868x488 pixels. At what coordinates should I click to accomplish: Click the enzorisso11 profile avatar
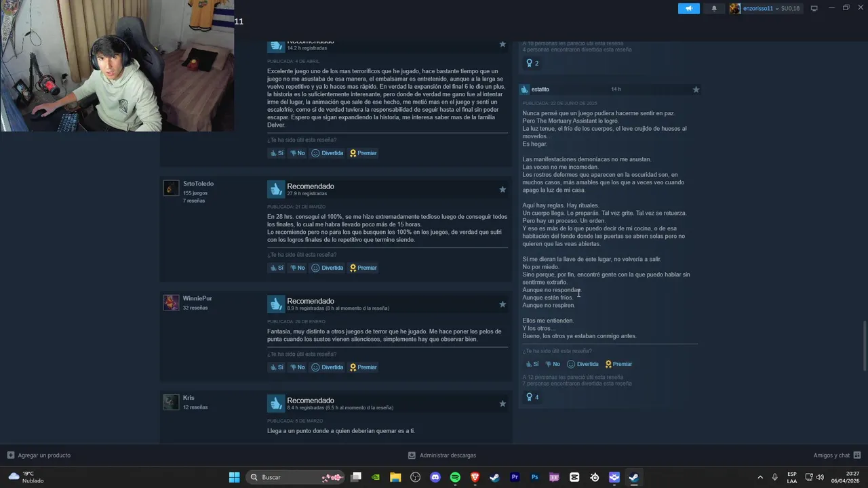click(x=734, y=8)
